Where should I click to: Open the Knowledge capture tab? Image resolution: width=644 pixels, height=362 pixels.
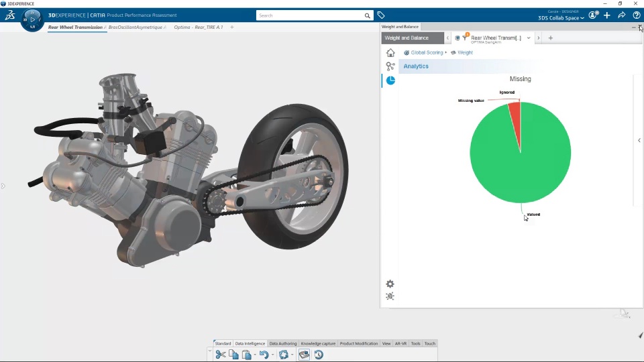coord(318,343)
